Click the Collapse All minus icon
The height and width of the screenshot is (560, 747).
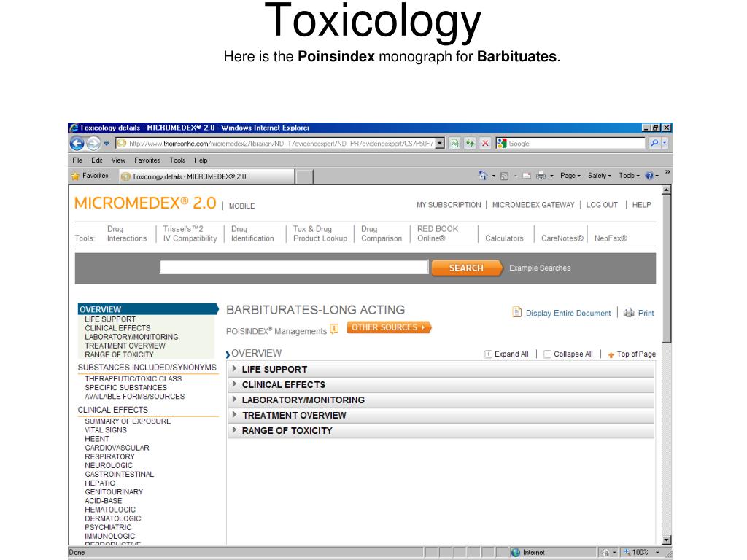click(x=547, y=354)
